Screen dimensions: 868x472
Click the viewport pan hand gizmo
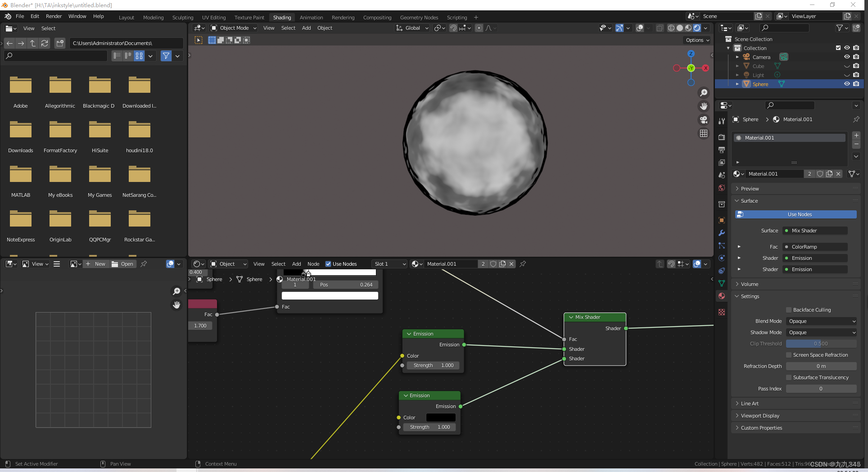click(x=703, y=106)
